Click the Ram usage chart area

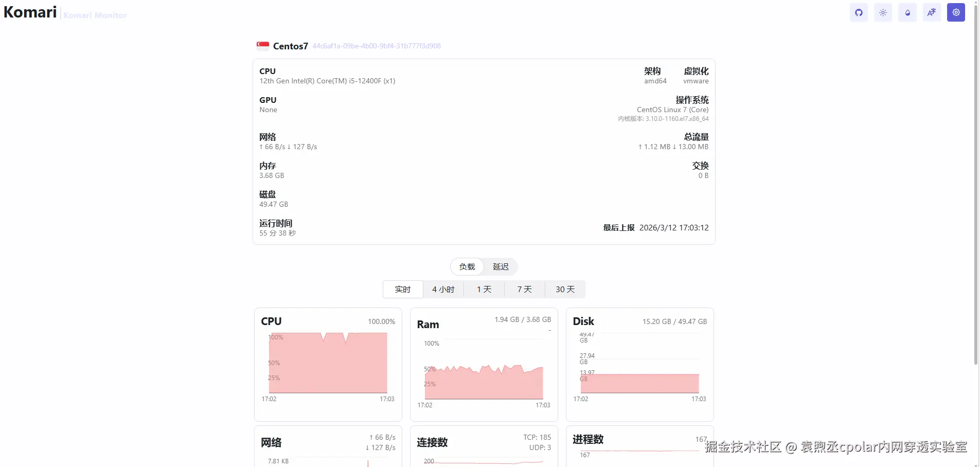[484, 369]
